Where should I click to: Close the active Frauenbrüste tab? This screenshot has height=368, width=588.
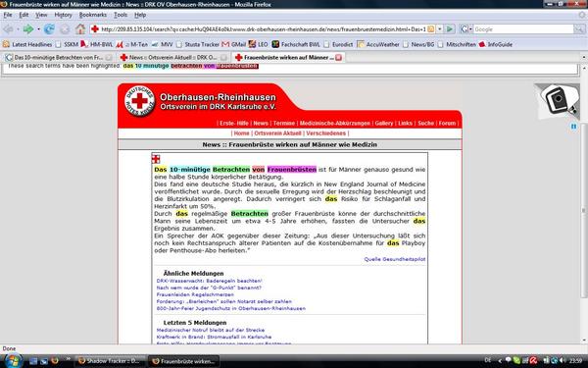click(339, 58)
